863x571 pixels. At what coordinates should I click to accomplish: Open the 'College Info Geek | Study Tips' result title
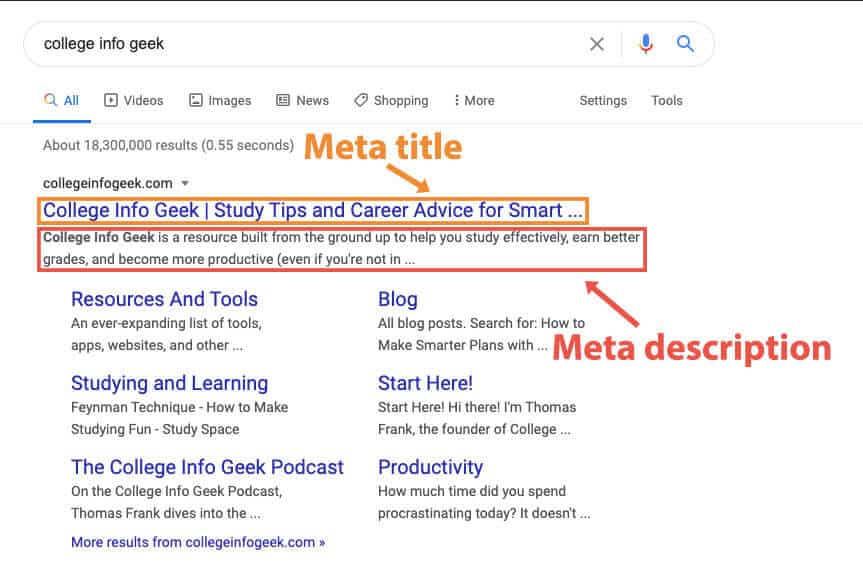313,210
